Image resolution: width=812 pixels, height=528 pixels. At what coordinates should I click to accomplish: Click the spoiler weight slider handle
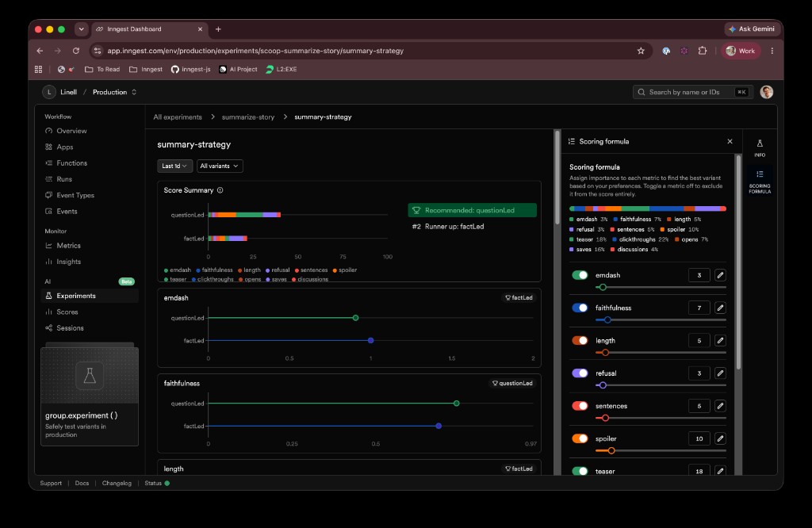(611, 451)
